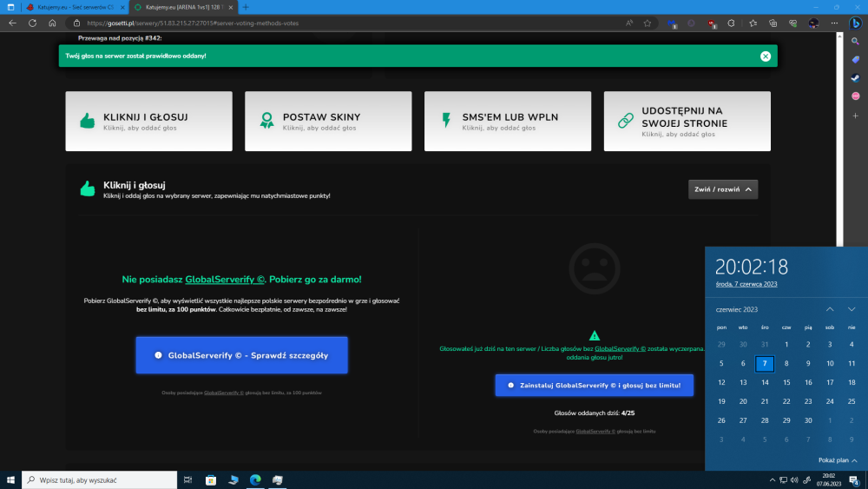
Task: Open the sidebar Shopping tag icon
Action: click(x=855, y=60)
